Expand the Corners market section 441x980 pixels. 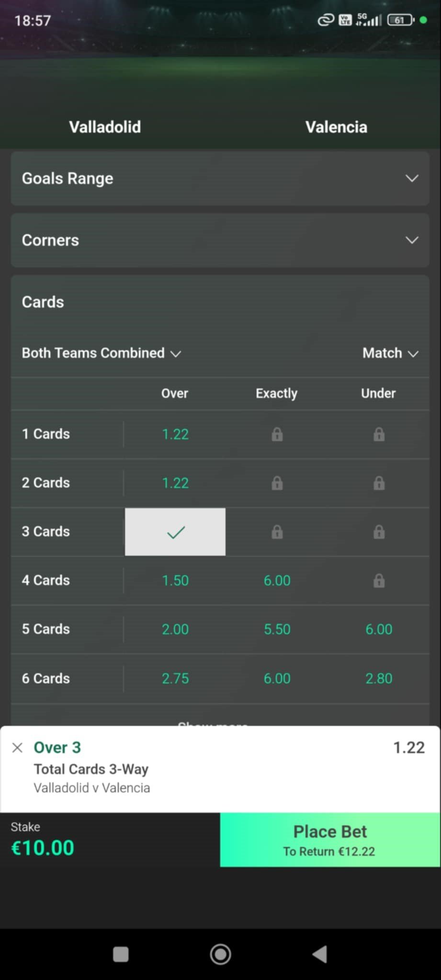[x=220, y=240]
